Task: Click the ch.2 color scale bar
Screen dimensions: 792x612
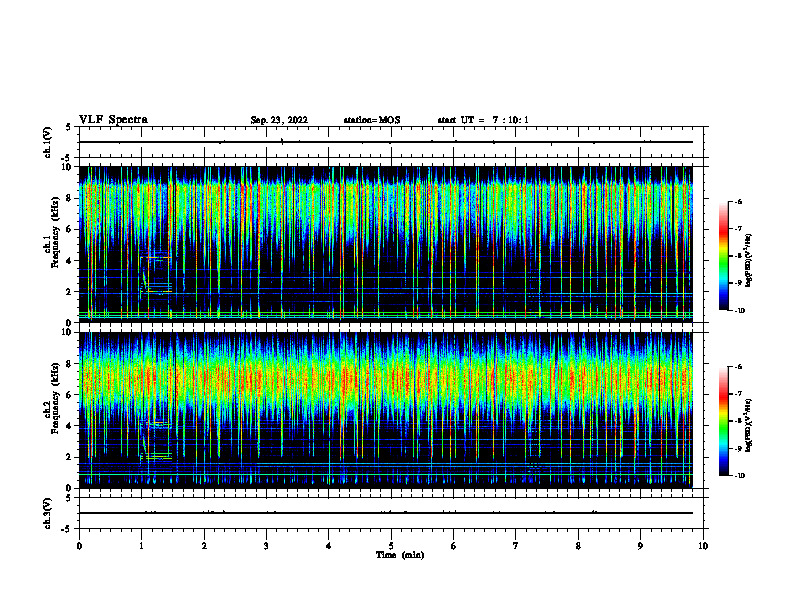Action: (x=723, y=421)
